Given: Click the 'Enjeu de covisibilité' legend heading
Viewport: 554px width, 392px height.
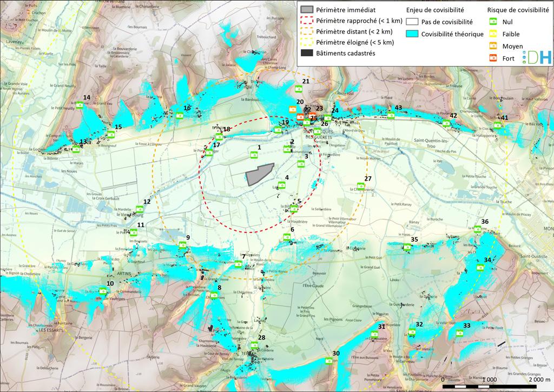Looking at the screenshot, I should tap(435, 10).
